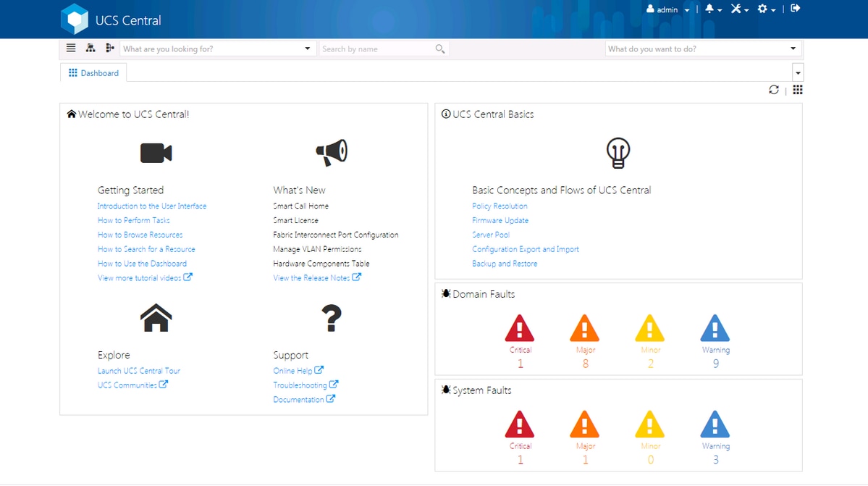Click the Support question mark icon
868x486 pixels.
[x=332, y=318]
